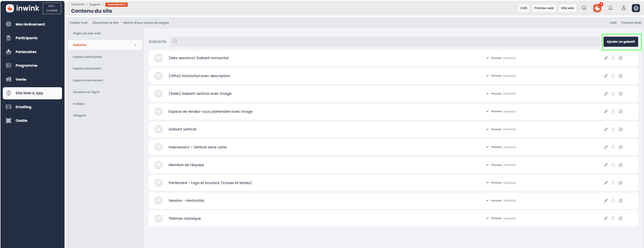Edit the [Salle] Gabarit vertical avec image
The image size is (644, 248).
point(606,94)
